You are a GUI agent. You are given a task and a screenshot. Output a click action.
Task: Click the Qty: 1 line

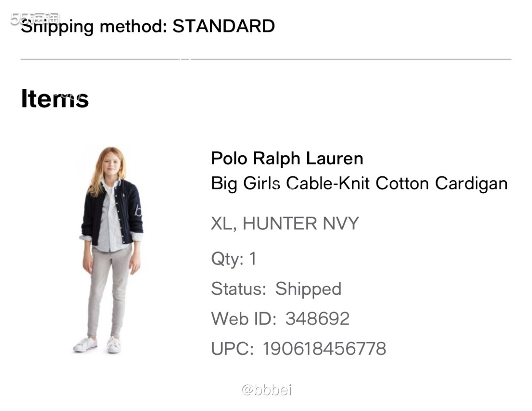click(x=234, y=259)
